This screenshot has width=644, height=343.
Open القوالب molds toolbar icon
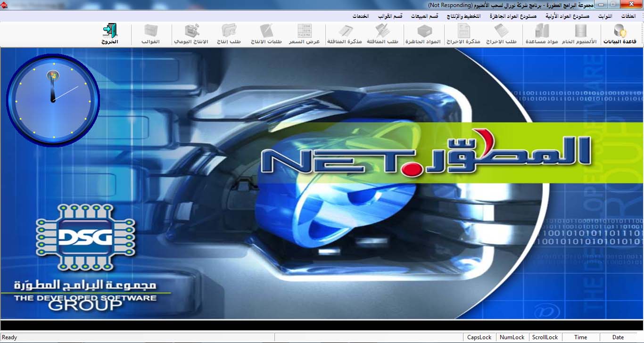click(x=150, y=34)
